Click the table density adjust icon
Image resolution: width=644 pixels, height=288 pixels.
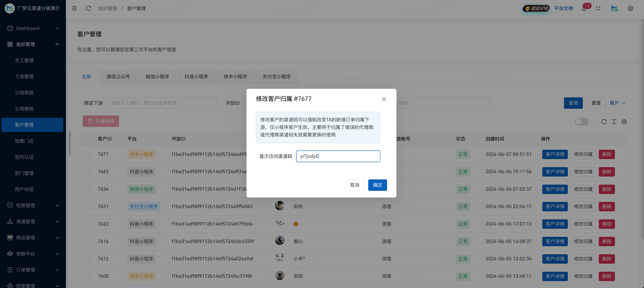tap(614, 122)
